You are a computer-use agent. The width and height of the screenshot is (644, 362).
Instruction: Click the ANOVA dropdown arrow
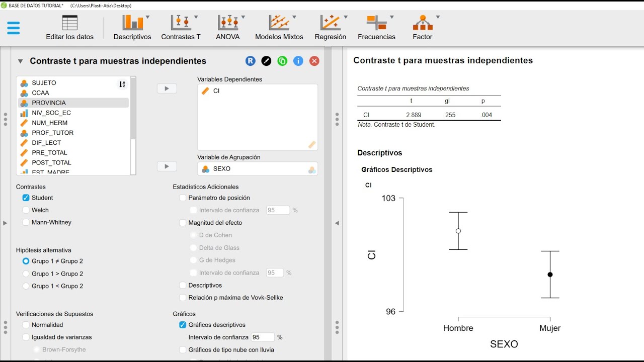[243, 17]
